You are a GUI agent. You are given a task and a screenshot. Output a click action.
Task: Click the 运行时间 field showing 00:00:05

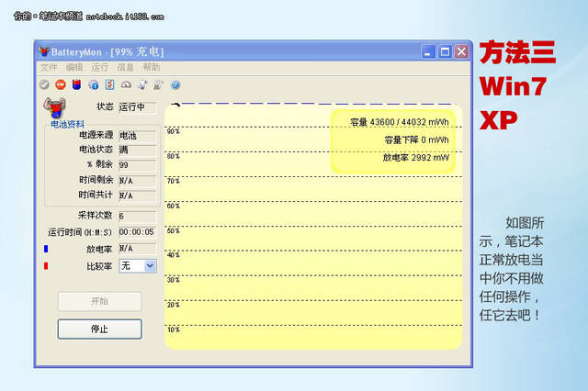coord(138,232)
